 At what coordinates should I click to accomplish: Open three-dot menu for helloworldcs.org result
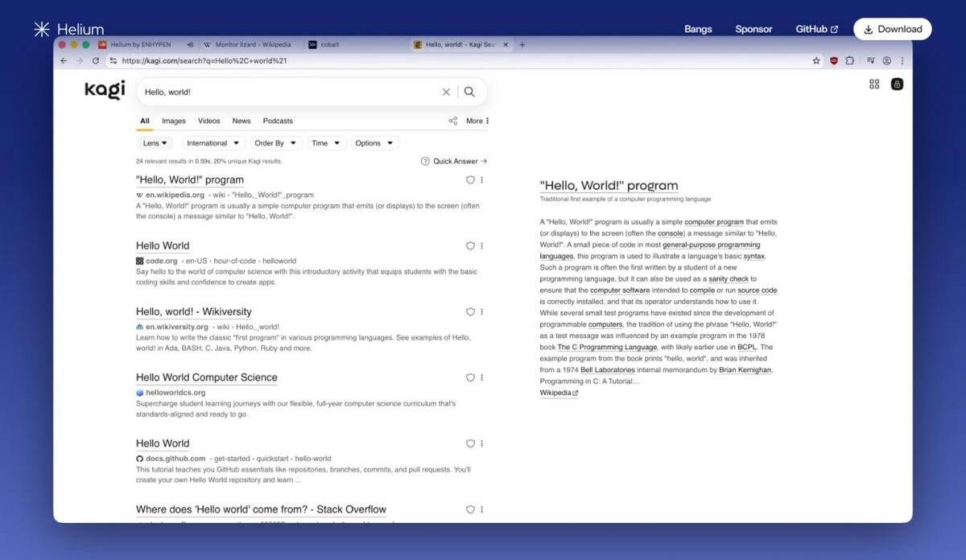tap(482, 377)
